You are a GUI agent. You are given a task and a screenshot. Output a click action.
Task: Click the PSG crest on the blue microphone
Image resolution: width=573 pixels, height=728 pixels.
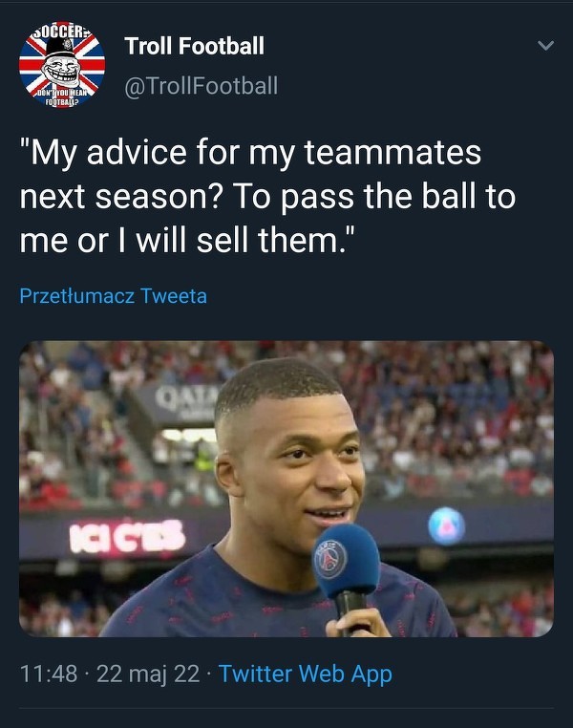pos(330,560)
